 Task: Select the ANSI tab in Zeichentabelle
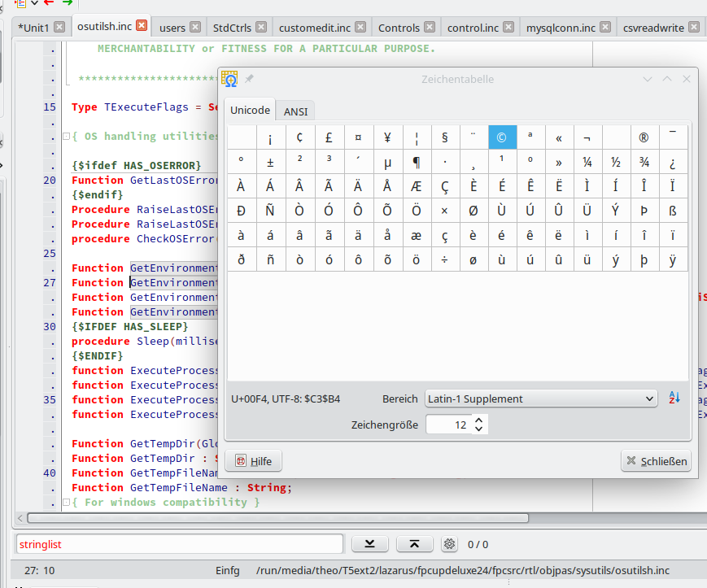pyautogui.click(x=296, y=111)
